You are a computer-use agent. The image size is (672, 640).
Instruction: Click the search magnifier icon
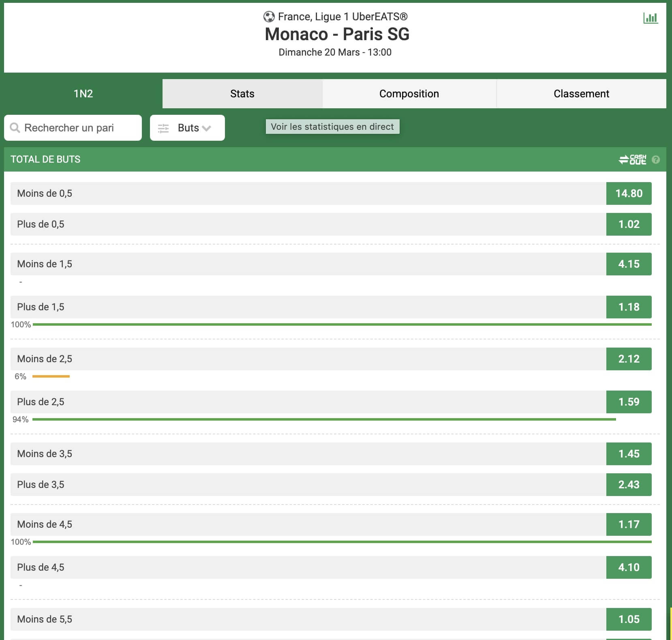[15, 128]
